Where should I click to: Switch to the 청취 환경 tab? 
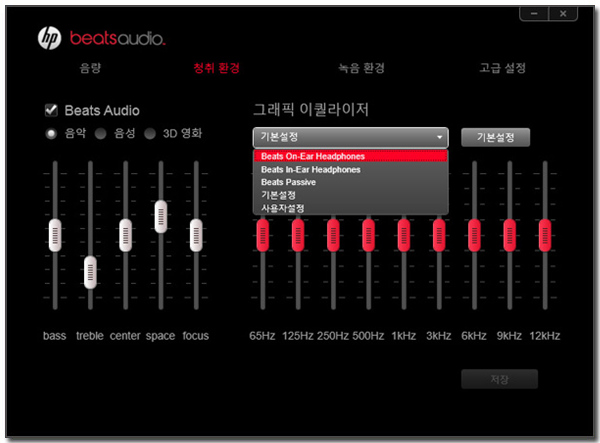(217, 68)
